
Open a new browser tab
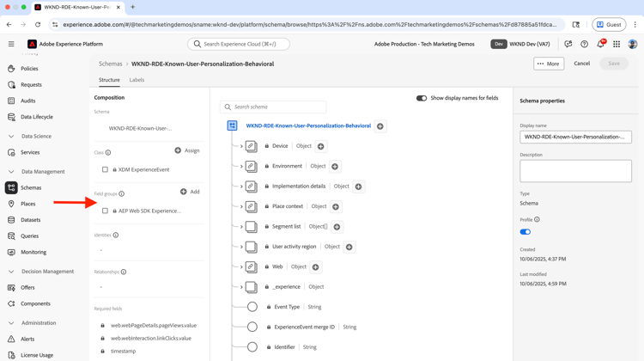click(x=132, y=7)
